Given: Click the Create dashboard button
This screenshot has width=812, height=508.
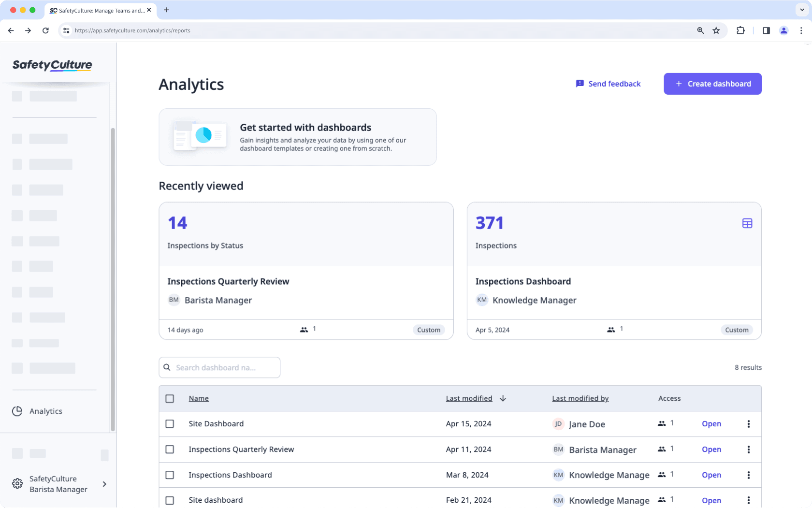Looking at the screenshot, I should [x=712, y=84].
